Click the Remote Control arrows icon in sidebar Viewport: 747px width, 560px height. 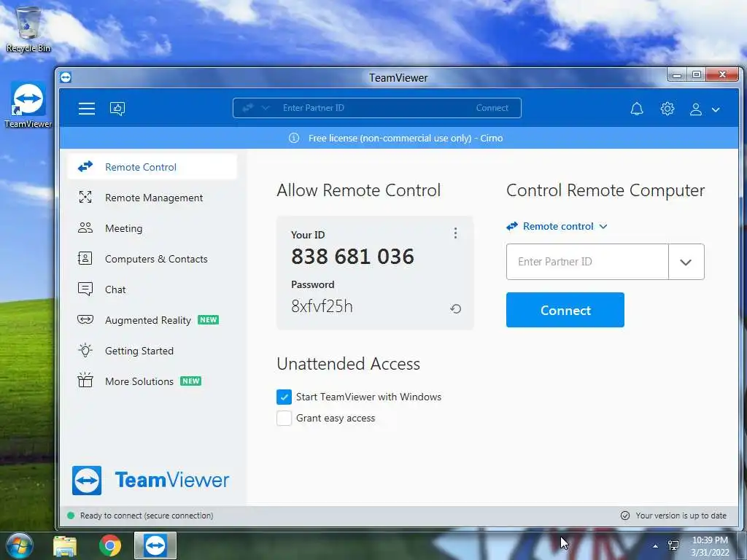pyautogui.click(x=85, y=167)
